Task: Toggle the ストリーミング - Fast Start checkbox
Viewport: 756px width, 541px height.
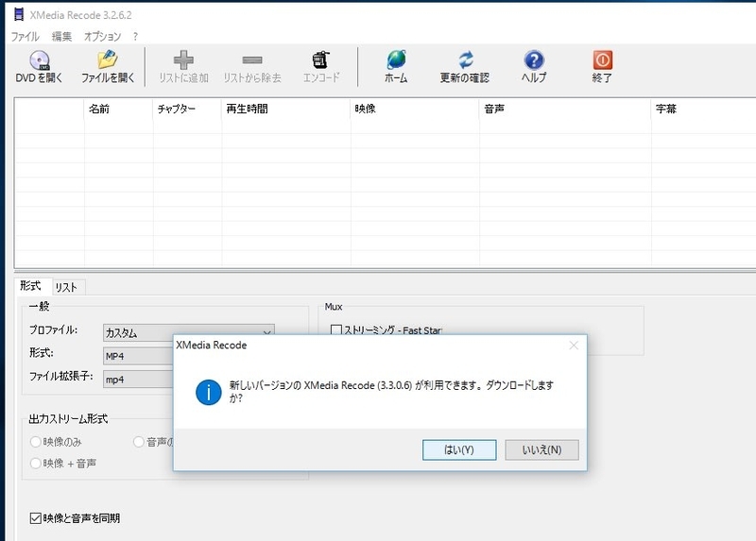Action: (336, 330)
